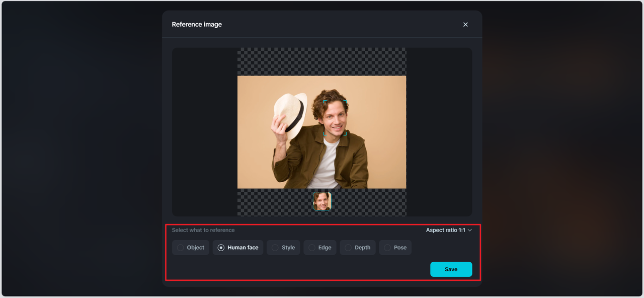644x298 pixels.
Task: Close the Reference image dialog
Action: [x=465, y=25]
